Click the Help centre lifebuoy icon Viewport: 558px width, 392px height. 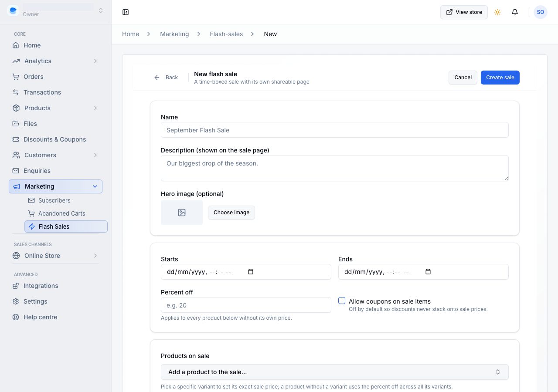pos(16,317)
